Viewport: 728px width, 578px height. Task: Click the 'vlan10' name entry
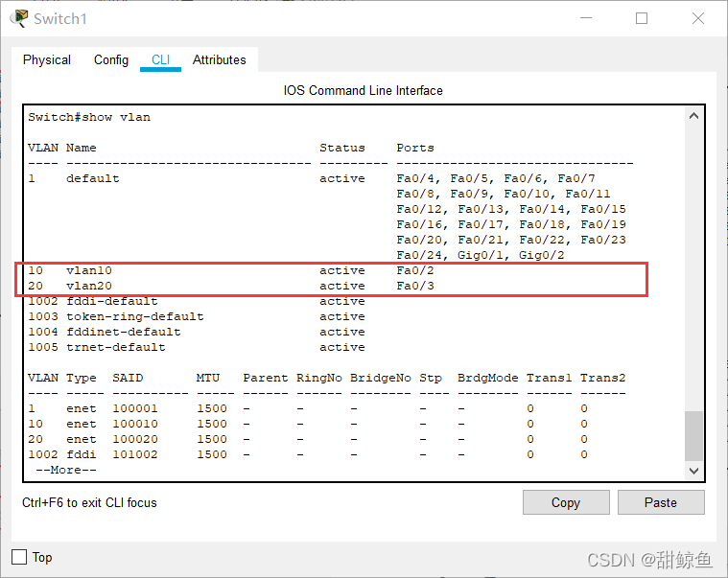88,270
